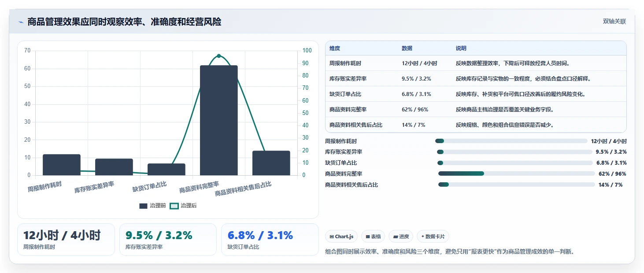Screen dimensions: 644x273
Task: Click the 商品资料相关售后占比 bar in the chart
Action: click(271, 163)
